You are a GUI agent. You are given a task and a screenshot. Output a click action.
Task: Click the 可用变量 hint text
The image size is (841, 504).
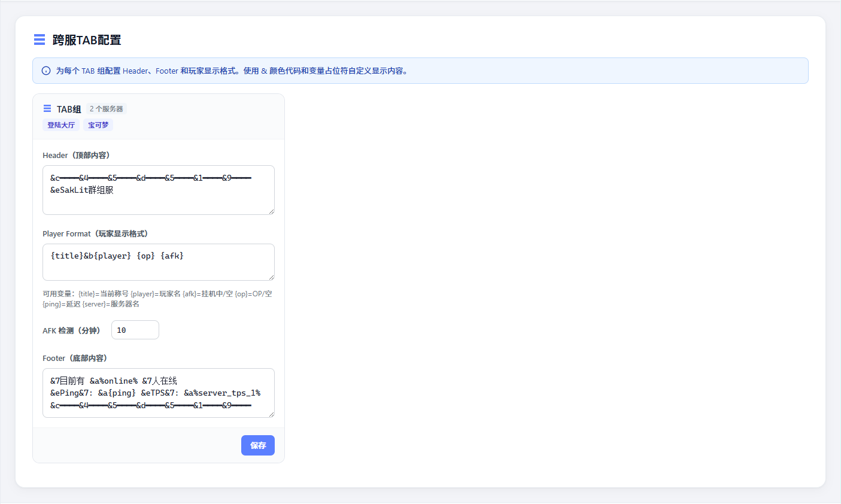pos(157,299)
